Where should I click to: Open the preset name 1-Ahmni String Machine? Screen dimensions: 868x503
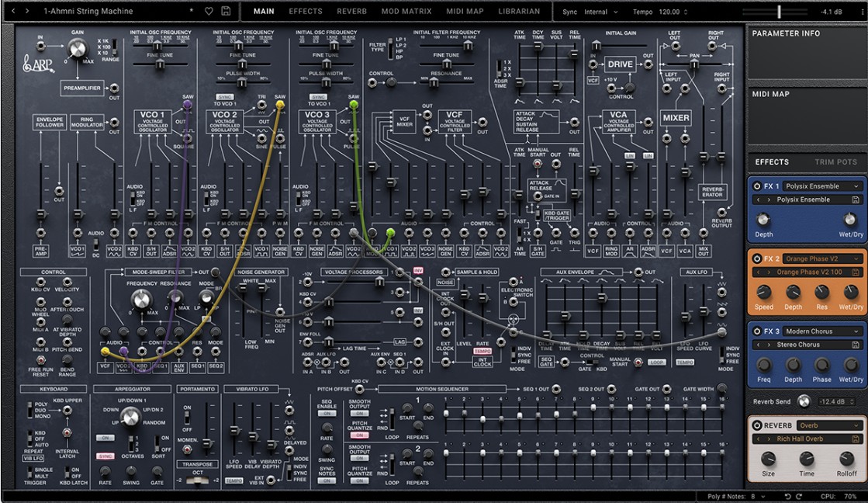pyautogui.click(x=88, y=11)
